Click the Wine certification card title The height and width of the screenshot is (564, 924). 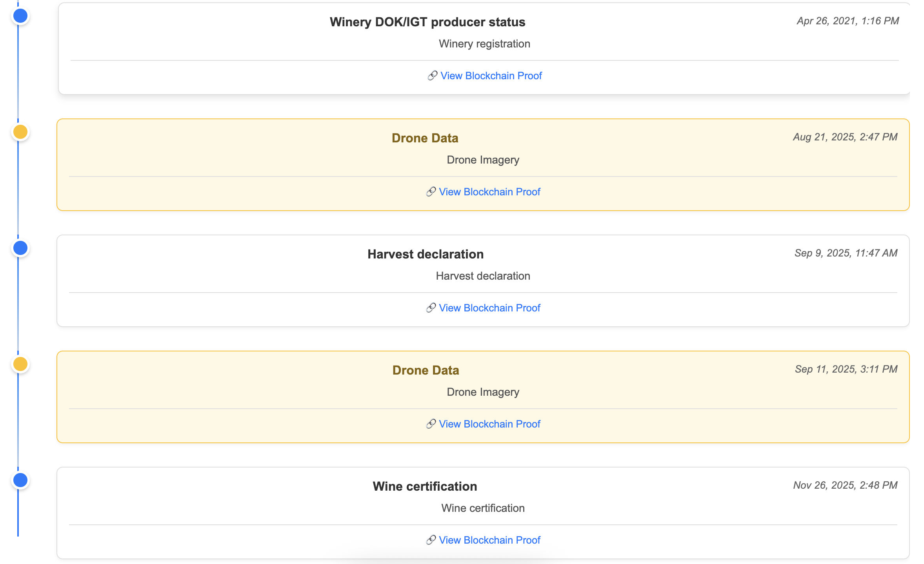pyautogui.click(x=425, y=486)
